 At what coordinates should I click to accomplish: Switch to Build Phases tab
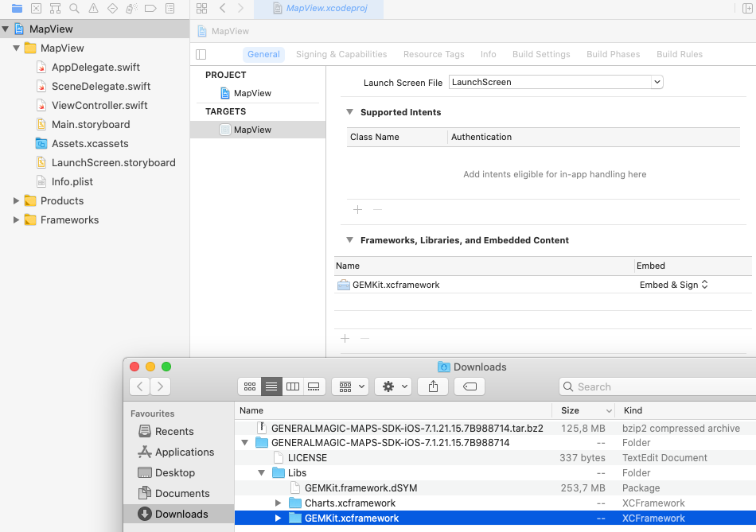[x=614, y=54]
